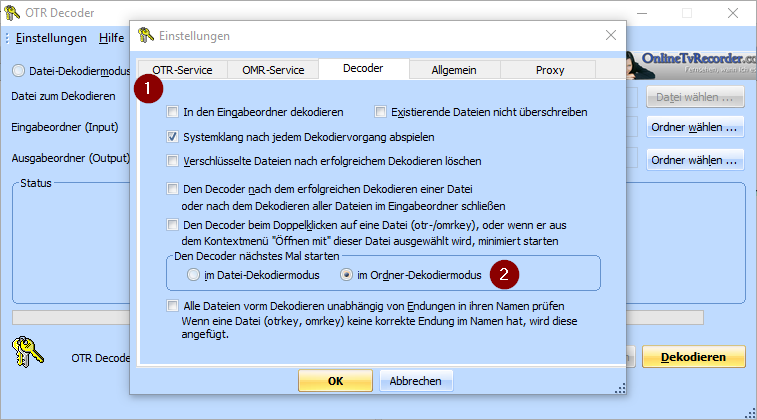Viewport: 757px width, 420px height.
Task: Enable 'In den Eingabeordner dekodieren' checkbox
Action: point(174,112)
